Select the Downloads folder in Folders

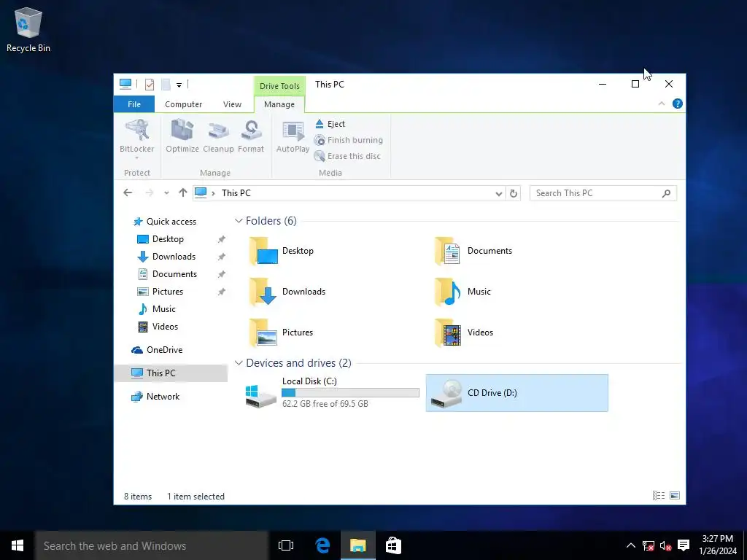click(x=287, y=292)
